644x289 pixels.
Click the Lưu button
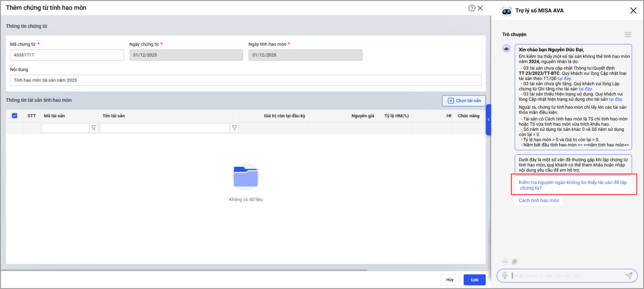pyautogui.click(x=475, y=279)
